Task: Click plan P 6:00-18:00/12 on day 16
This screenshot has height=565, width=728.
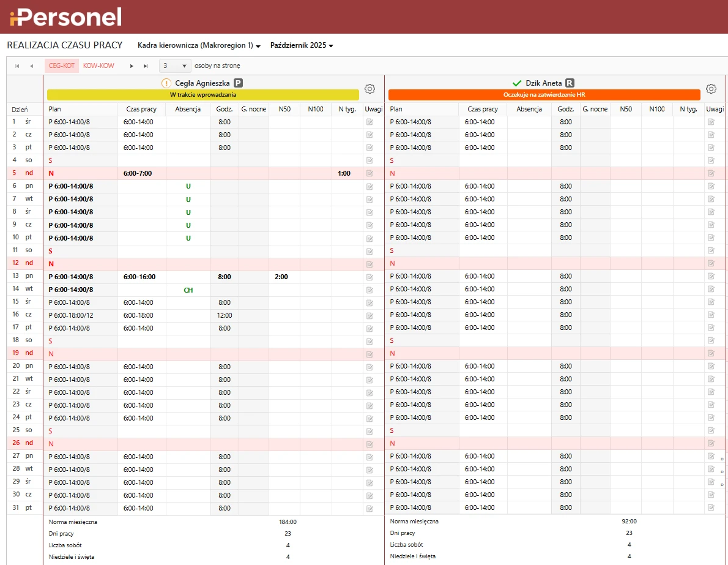Action: [70, 315]
